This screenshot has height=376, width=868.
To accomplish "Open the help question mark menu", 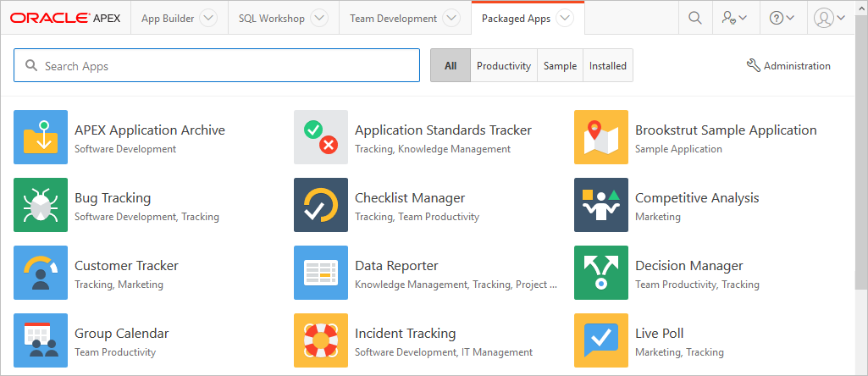I will click(x=782, y=18).
